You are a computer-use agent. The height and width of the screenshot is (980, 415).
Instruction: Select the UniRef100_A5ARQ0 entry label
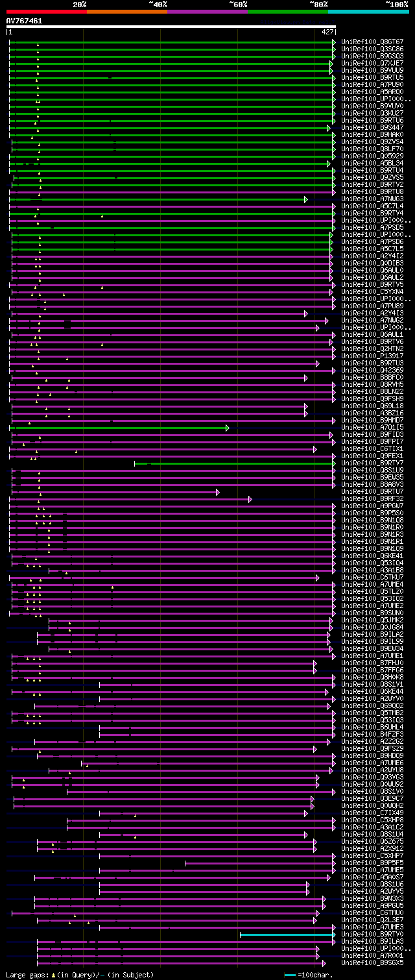click(372, 92)
